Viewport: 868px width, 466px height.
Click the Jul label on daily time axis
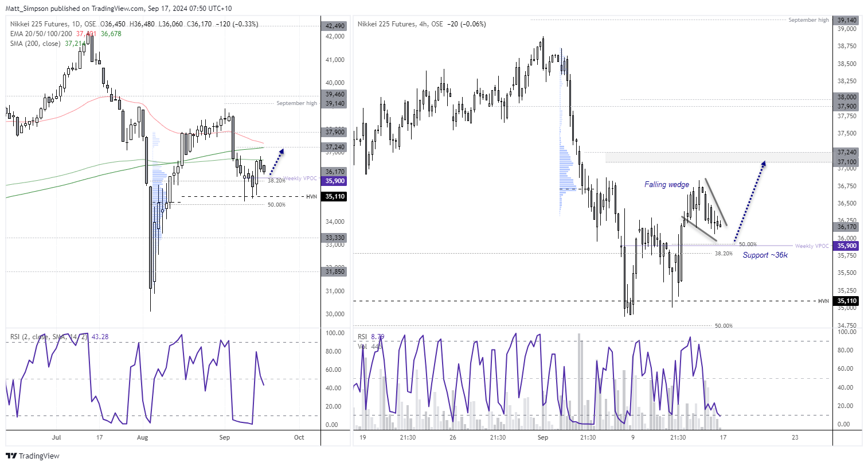(56, 437)
